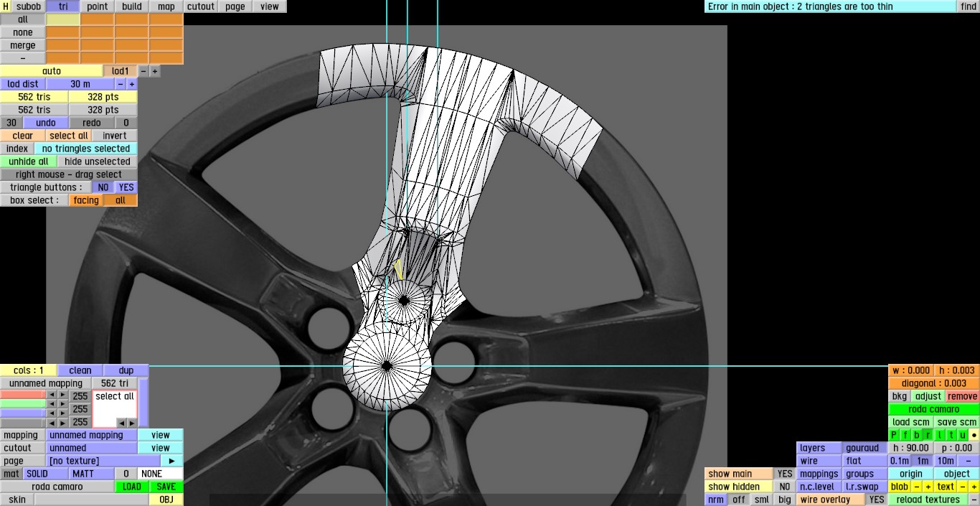Screen dimensions: 980x506
Task: Switch to point mode tab
Action: coord(98,6)
